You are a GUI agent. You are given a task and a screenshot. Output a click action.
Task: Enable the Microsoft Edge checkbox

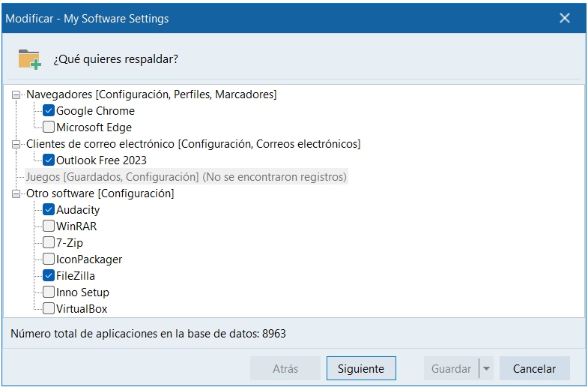49,127
